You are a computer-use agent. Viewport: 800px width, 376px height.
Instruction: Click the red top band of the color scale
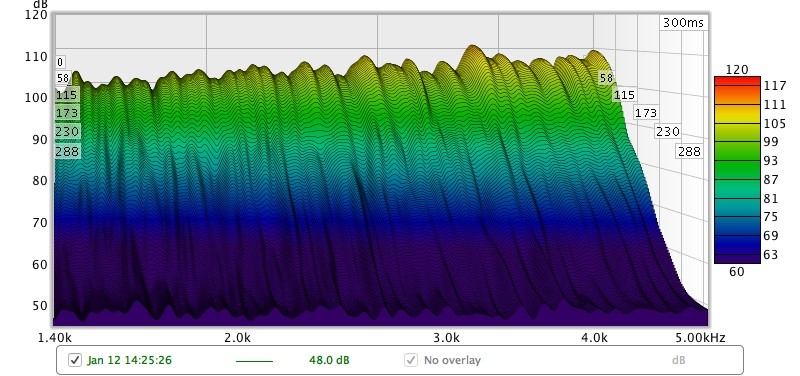[x=737, y=82]
